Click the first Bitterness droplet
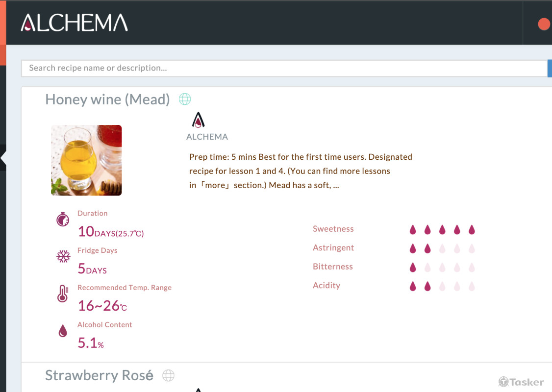 pos(413,267)
